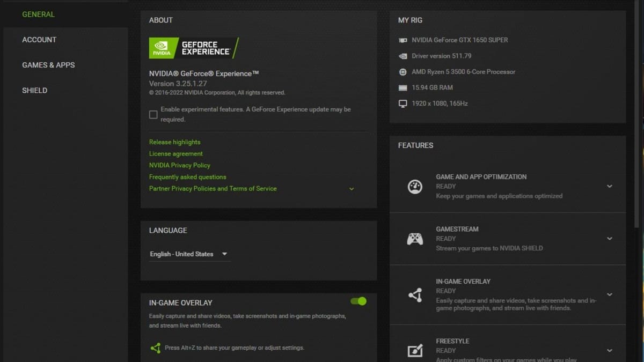Screen dimensions: 644x362
Task: Click the Gamestream controller icon
Action: pos(414,238)
